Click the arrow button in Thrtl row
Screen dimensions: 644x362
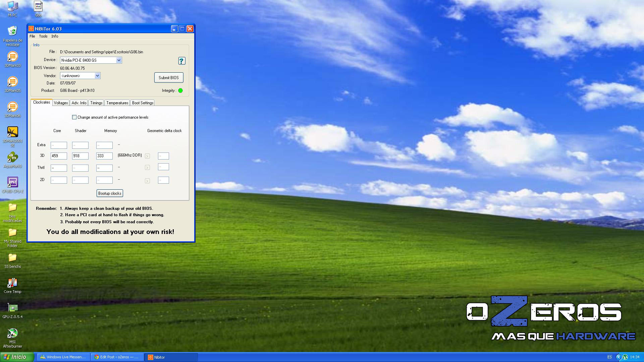tap(147, 168)
